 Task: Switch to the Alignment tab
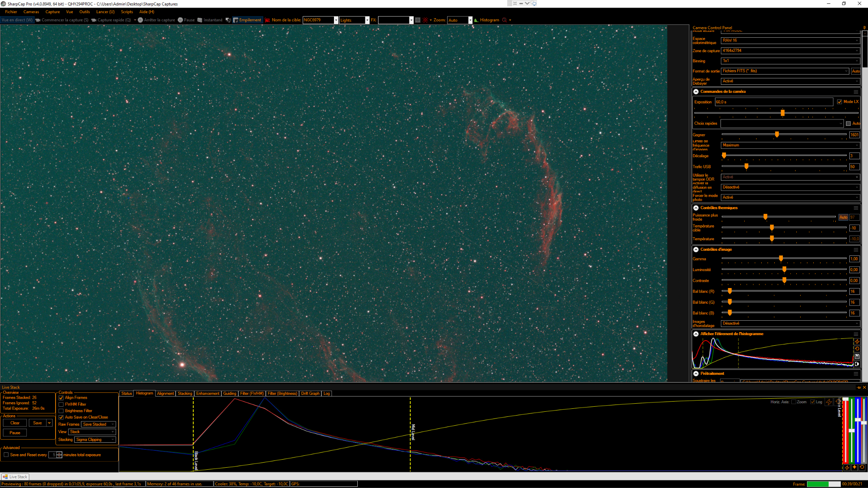point(165,394)
